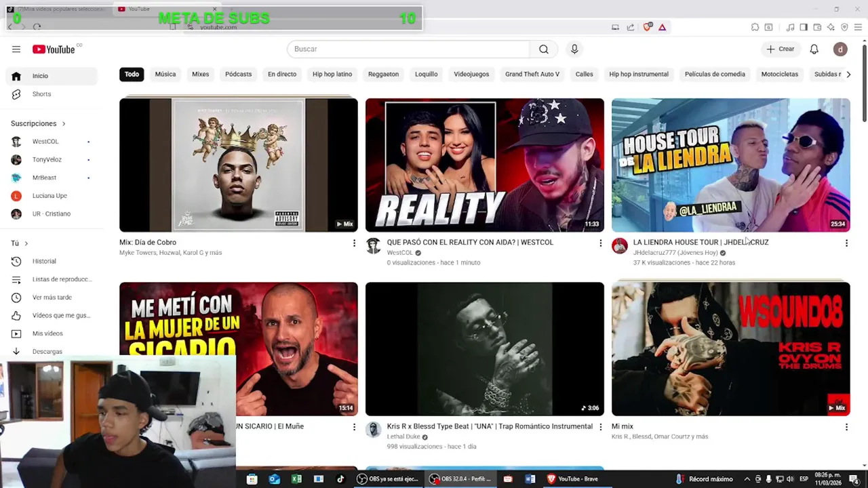The width and height of the screenshot is (868, 488).
Task: Open Historial in the sidebar
Action: coord(52,261)
